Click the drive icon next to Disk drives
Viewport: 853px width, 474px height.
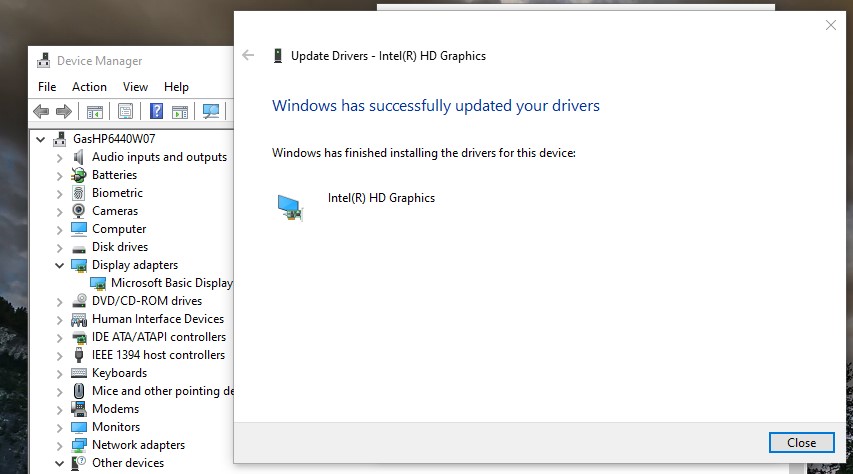pyautogui.click(x=79, y=249)
